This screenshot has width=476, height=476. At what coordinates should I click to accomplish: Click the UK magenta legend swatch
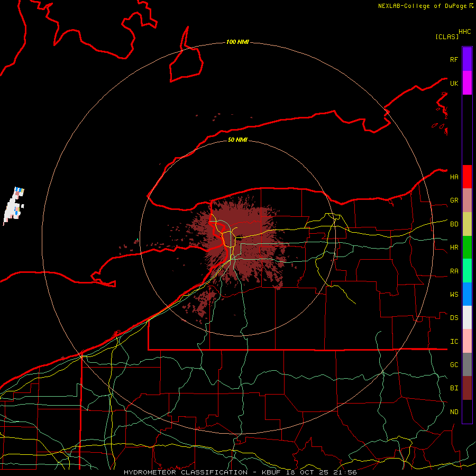[x=467, y=83]
